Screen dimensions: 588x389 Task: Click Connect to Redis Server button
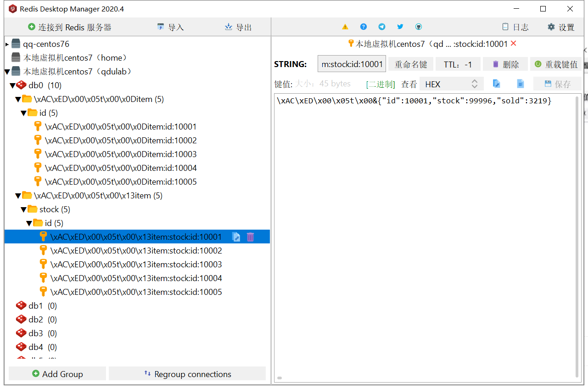click(x=69, y=27)
